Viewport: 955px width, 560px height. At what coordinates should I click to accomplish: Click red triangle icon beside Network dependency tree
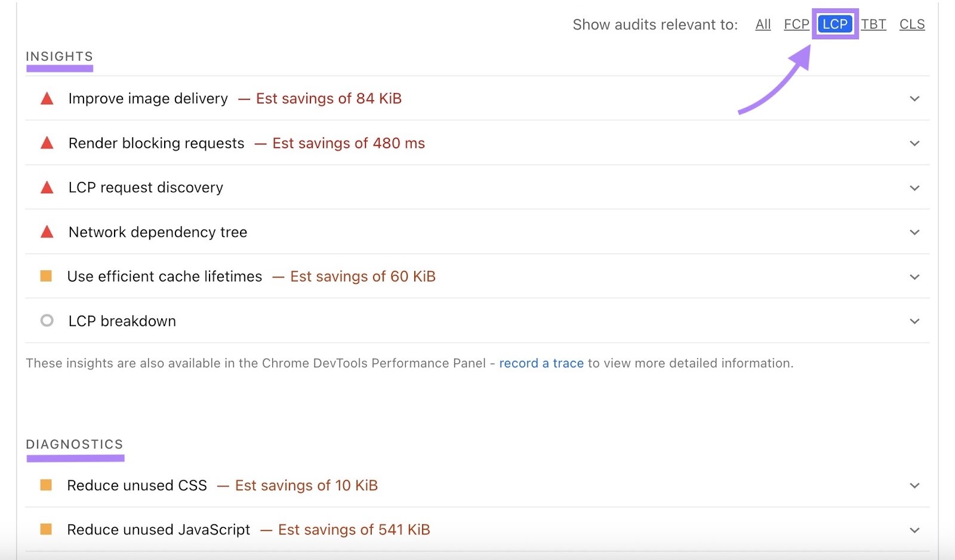47,232
